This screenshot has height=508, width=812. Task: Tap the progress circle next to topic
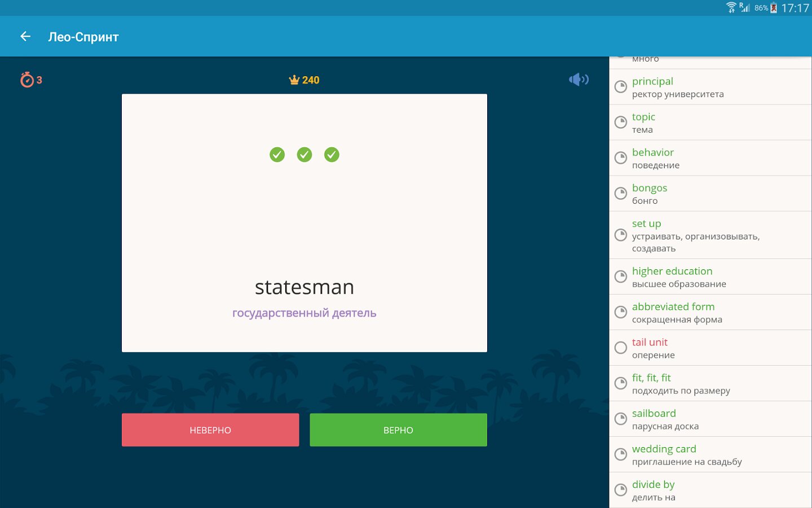[x=620, y=122]
